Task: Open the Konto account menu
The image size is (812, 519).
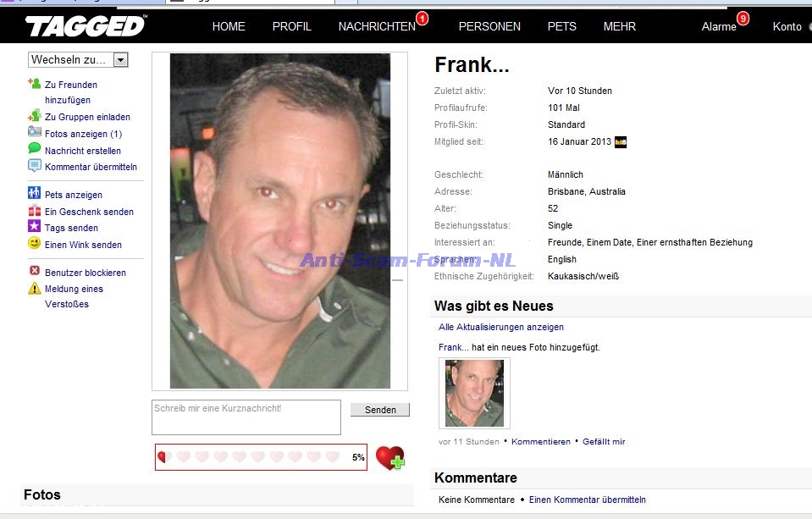Action: (787, 26)
